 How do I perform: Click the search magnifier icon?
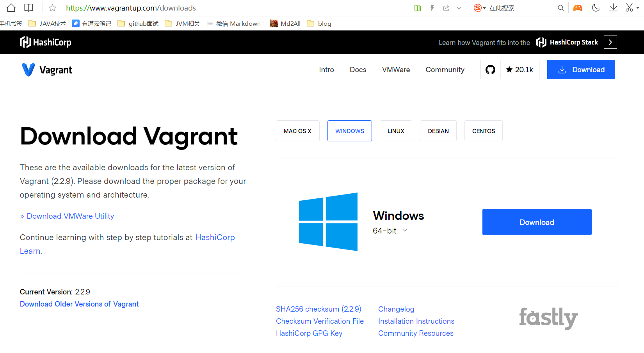point(560,8)
